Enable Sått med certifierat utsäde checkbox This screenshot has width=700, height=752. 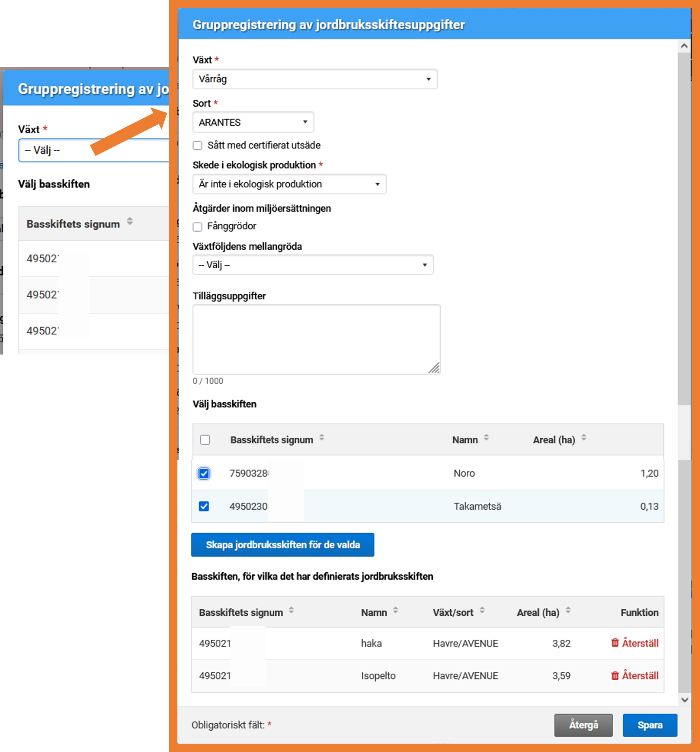pos(197,145)
